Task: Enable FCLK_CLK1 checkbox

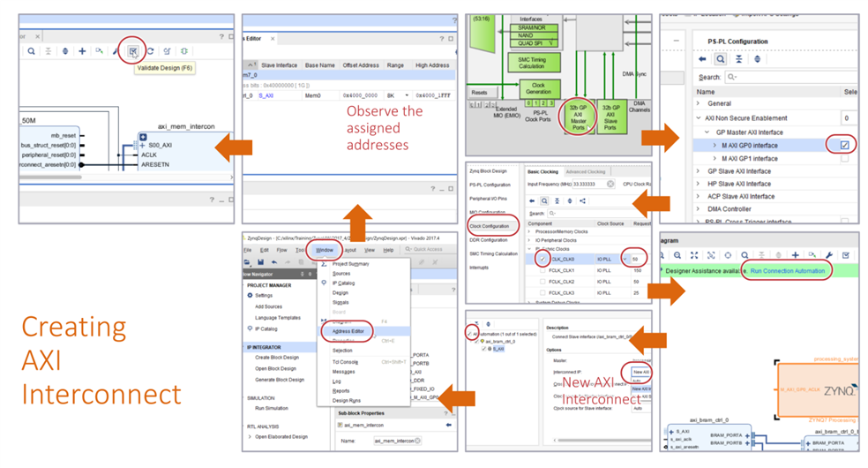Action: click(x=542, y=270)
